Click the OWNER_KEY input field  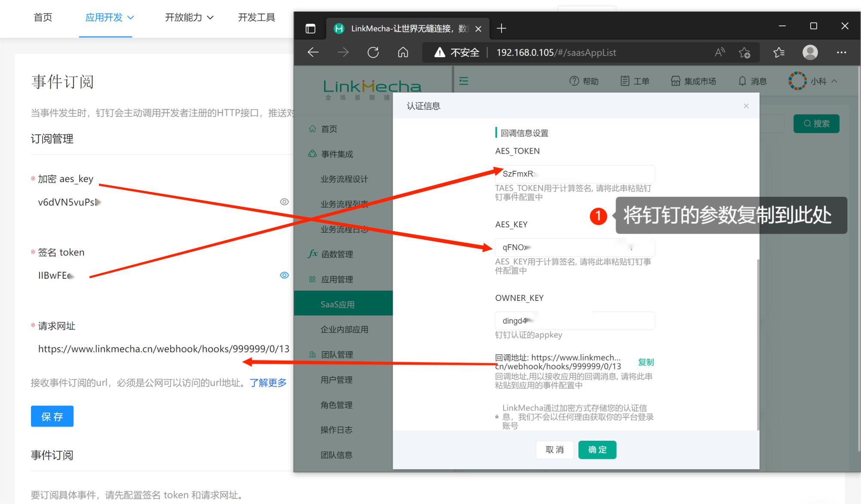coord(575,321)
